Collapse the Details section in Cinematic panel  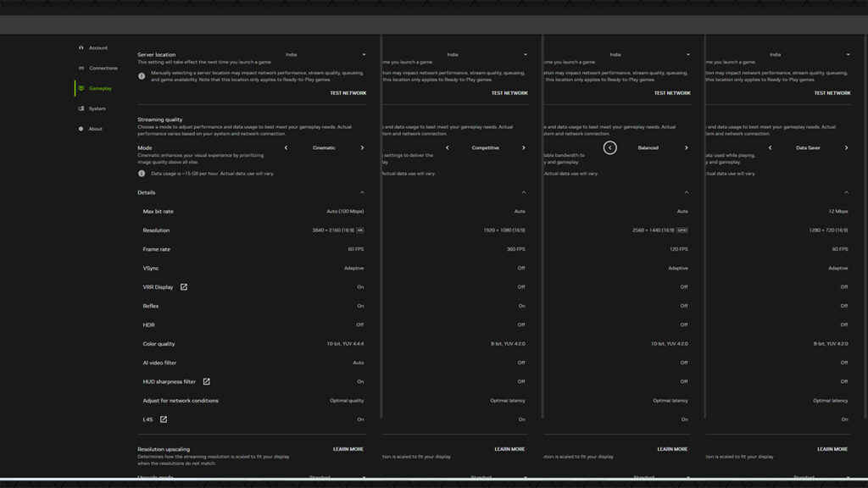362,192
